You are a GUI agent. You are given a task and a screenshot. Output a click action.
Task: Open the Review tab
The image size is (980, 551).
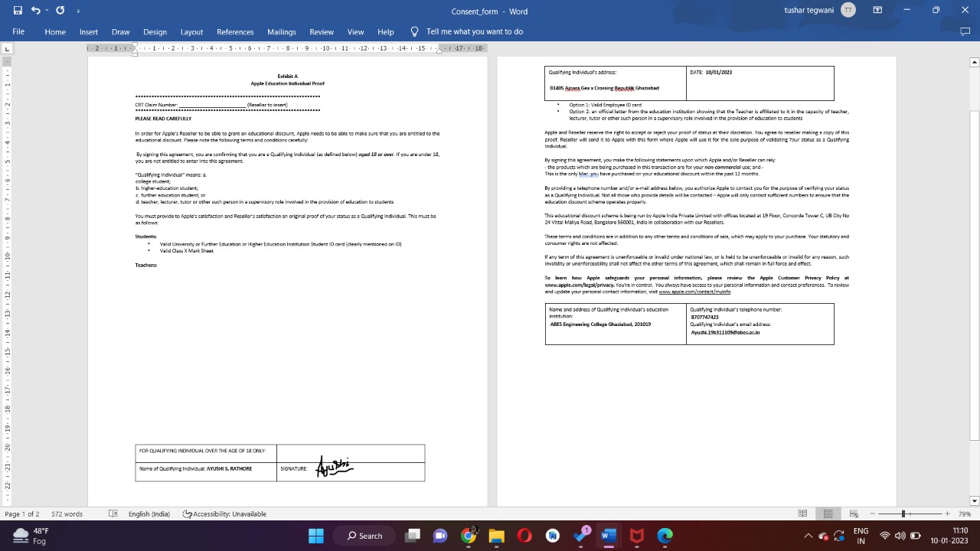point(322,32)
